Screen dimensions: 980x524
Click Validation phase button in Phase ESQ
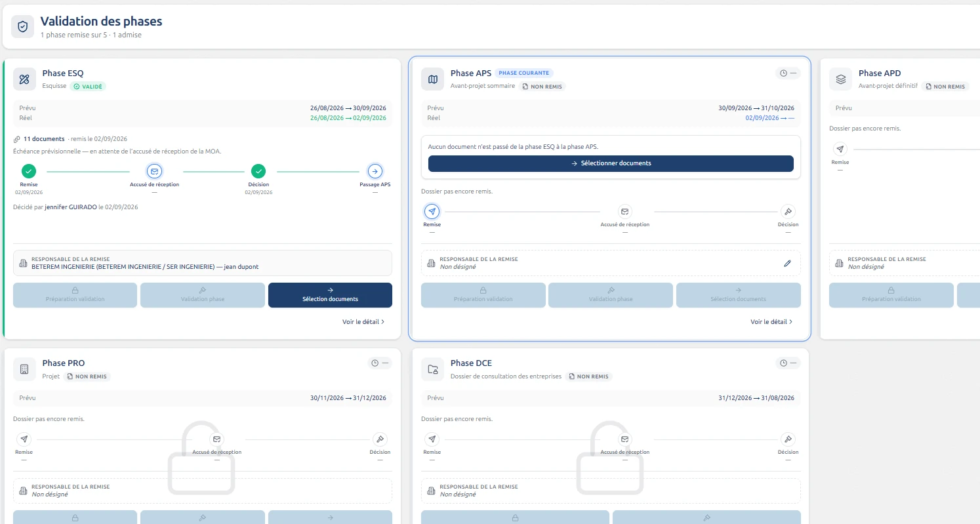click(x=203, y=295)
